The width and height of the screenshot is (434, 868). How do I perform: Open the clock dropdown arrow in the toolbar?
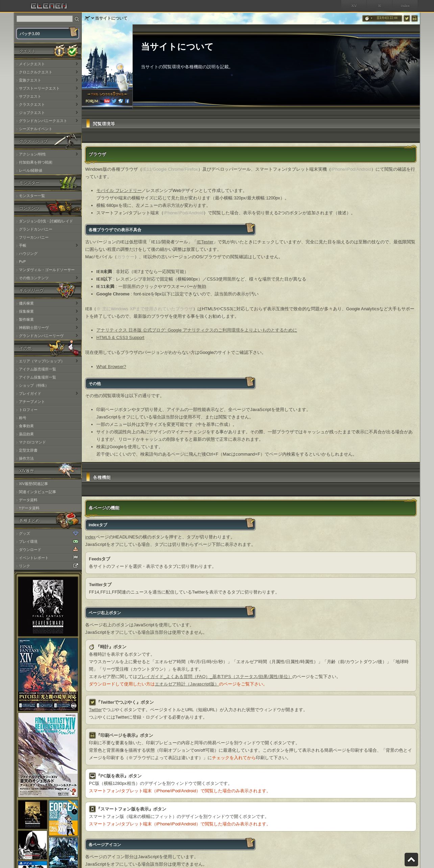(372, 18)
